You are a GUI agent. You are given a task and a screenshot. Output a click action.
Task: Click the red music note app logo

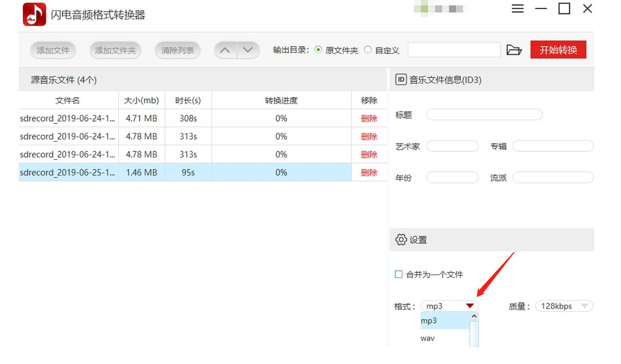[x=35, y=14]
